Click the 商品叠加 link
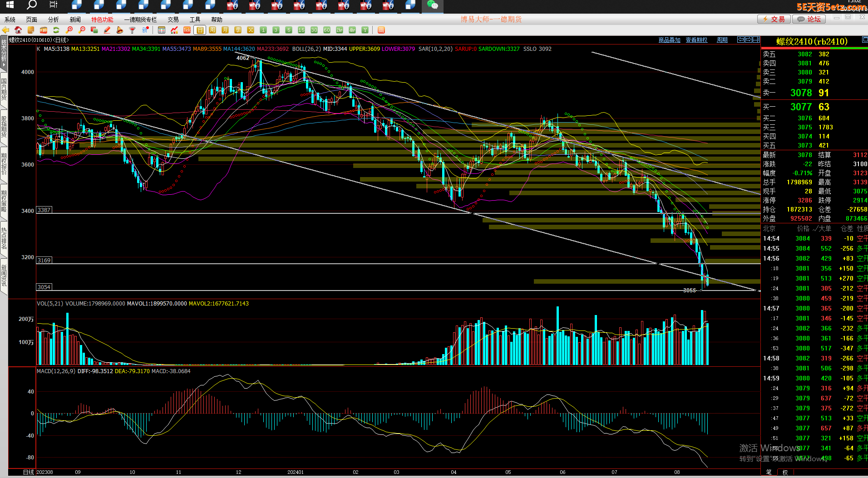 [x=669, y=40]
